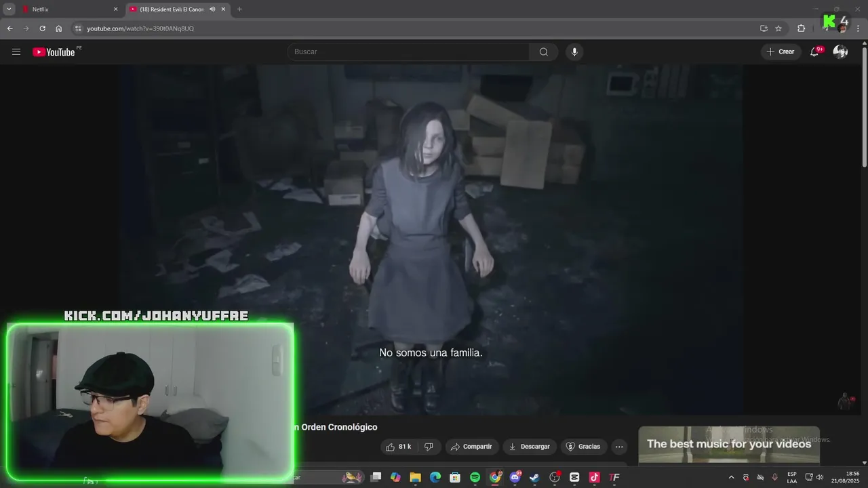
Task: Close the Netflix tab
Action: [115, 9]
